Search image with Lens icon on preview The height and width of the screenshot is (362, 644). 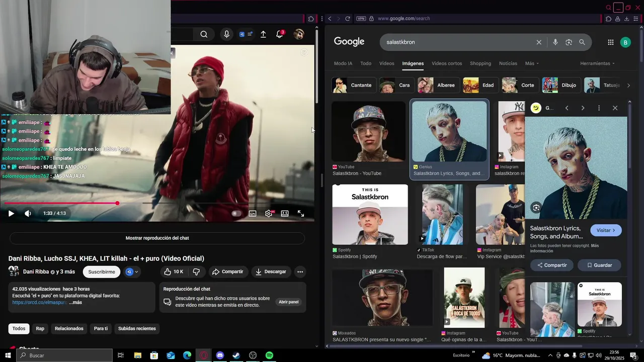pyautogui.click(x=536, y=208)
